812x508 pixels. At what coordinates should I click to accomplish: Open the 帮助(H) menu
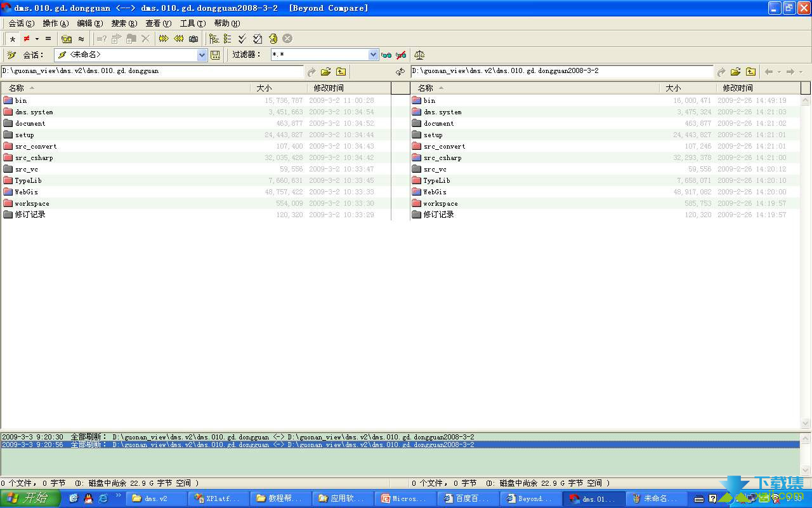click(227, 23)
